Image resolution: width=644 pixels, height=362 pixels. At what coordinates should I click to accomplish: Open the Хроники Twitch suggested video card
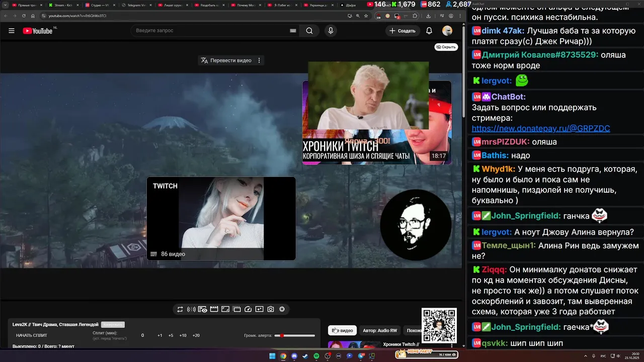click(377, 122)
